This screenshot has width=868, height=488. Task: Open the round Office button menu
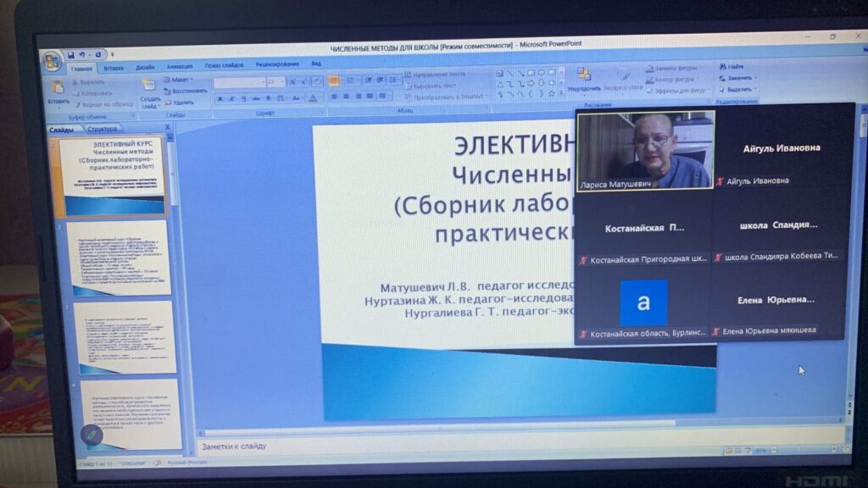(x=52, y=61)
